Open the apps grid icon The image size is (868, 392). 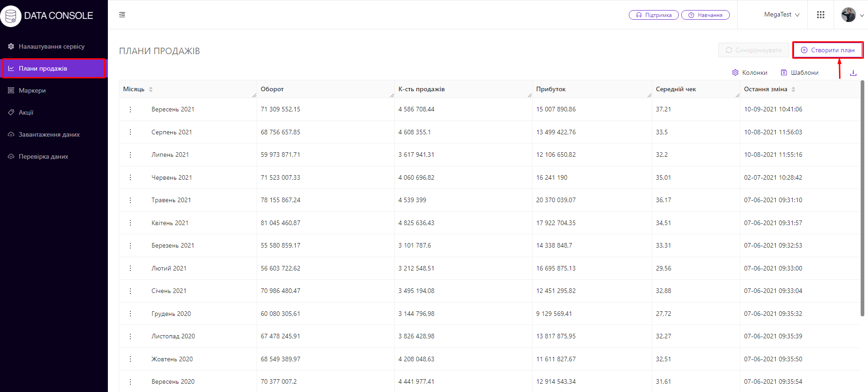point(821,15)
